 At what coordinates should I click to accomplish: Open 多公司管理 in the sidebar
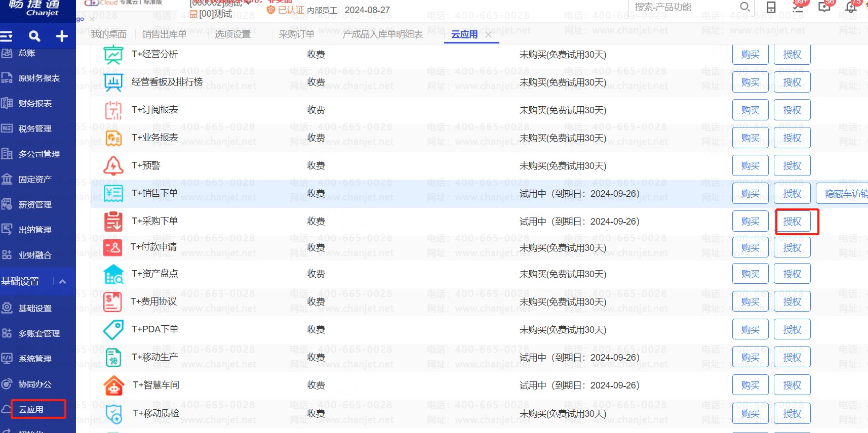point(38,154)
